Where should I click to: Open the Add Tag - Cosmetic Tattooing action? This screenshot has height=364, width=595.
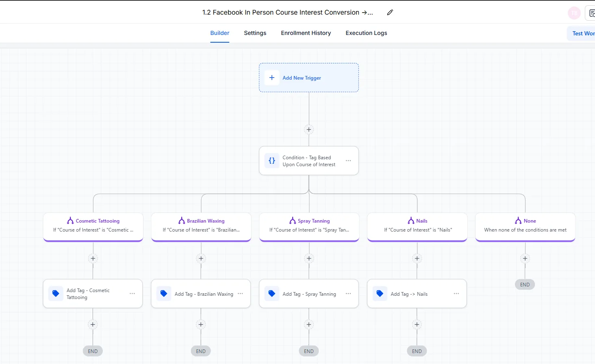pyautogui.click(x=93, y=293)
